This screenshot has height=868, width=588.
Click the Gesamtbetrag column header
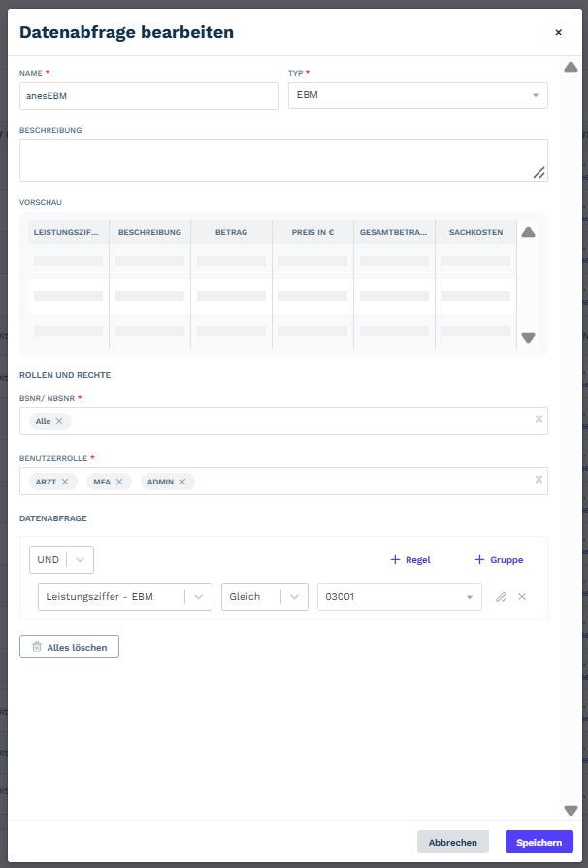(x=394, y=232)
